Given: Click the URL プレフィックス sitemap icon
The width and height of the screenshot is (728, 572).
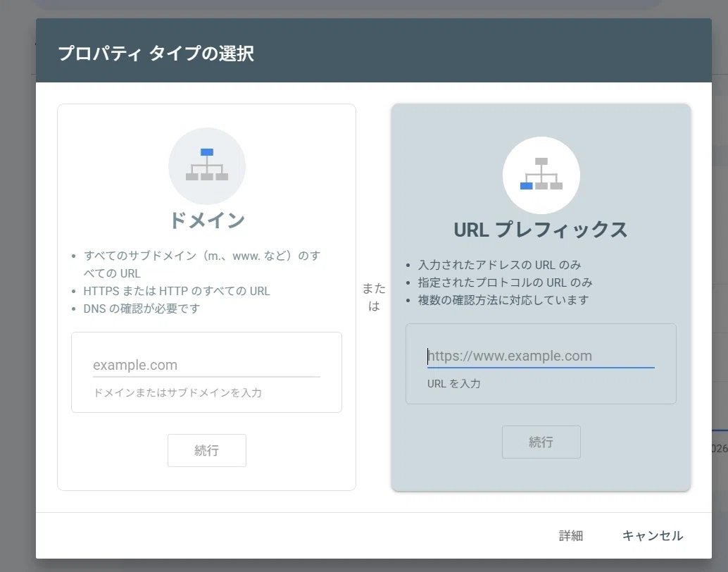Looking at the screenshot, I should [541, 175].
